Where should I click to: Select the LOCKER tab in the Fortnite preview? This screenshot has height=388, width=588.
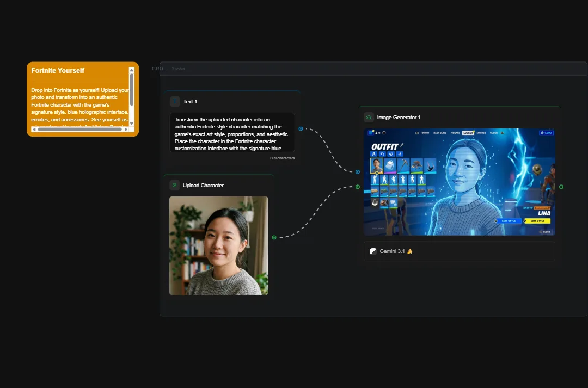(x=468, y=133)
